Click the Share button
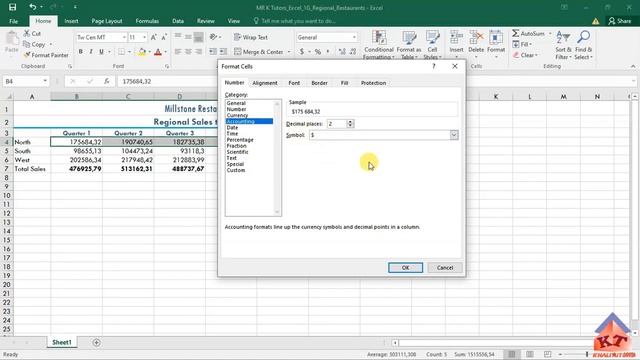The image size is (640, 360). 620,21
